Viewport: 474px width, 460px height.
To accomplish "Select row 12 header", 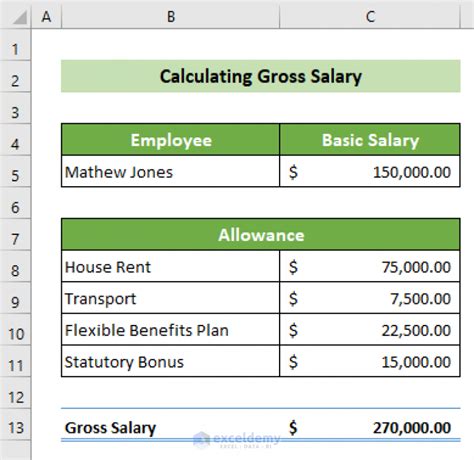I will [15, 393].
